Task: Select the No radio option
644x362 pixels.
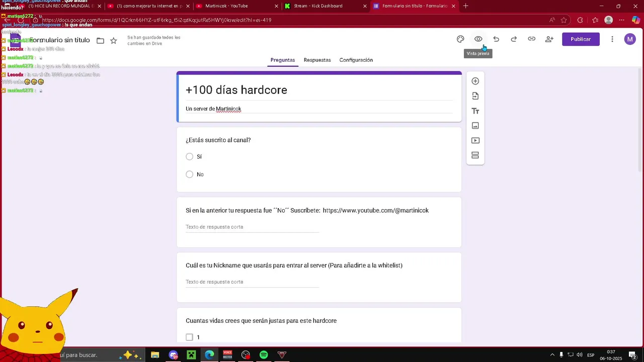Action: point(189,174)
